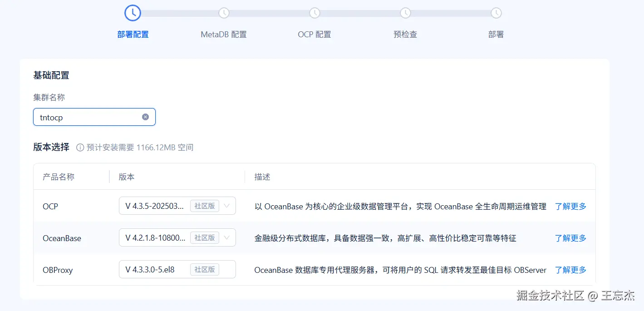Open 了解更多 link in the OBProxy row
The height and width of the screenshot is (311, 644).
point(570,270)
